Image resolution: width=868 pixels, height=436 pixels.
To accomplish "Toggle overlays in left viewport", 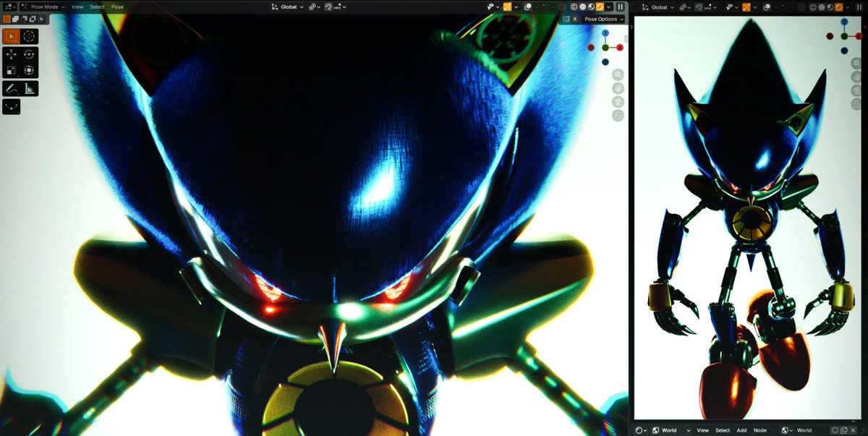I will [x=527, y=7].
